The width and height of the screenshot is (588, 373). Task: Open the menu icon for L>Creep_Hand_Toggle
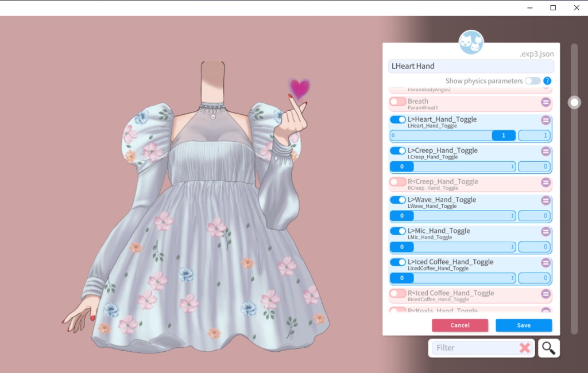(x=546, y=151)
